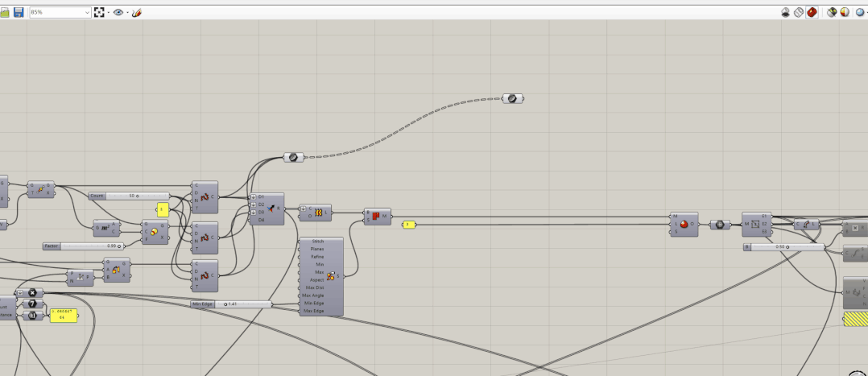Toggle the flatten arrow on Merge input D3
This screenshot has height=376, width=868.
click(x=254, y=212)
